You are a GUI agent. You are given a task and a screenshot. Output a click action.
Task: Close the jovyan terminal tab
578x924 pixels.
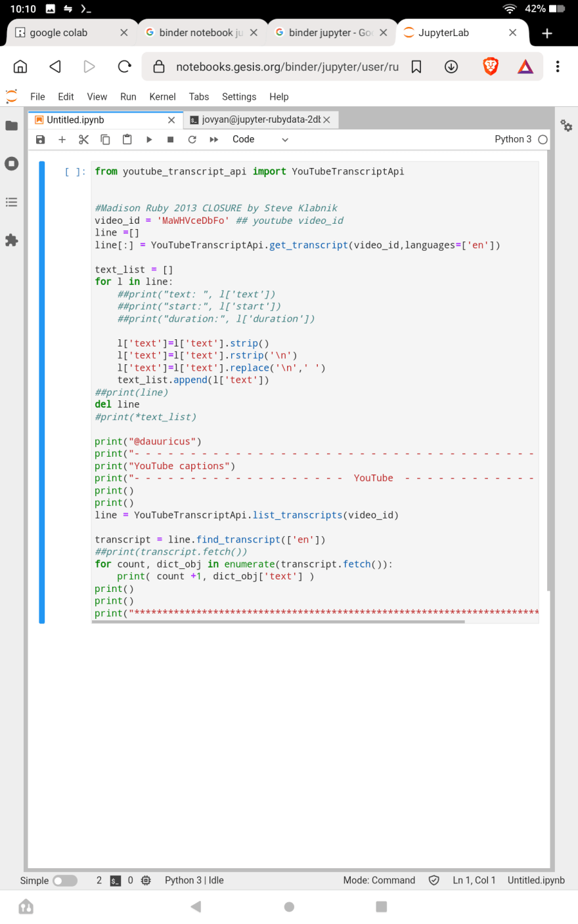(x=326, y=120)
